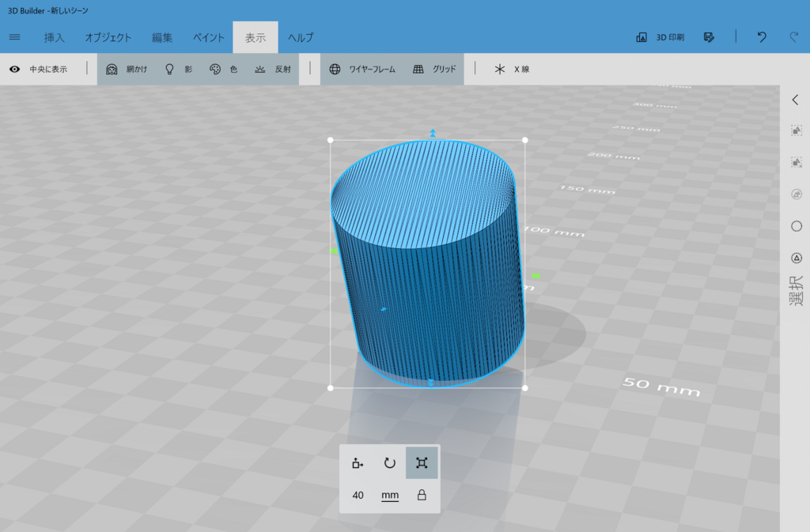Click the 3D 印刷 button
Viewport: 810px width, 532px height.
tap(660, 37)
